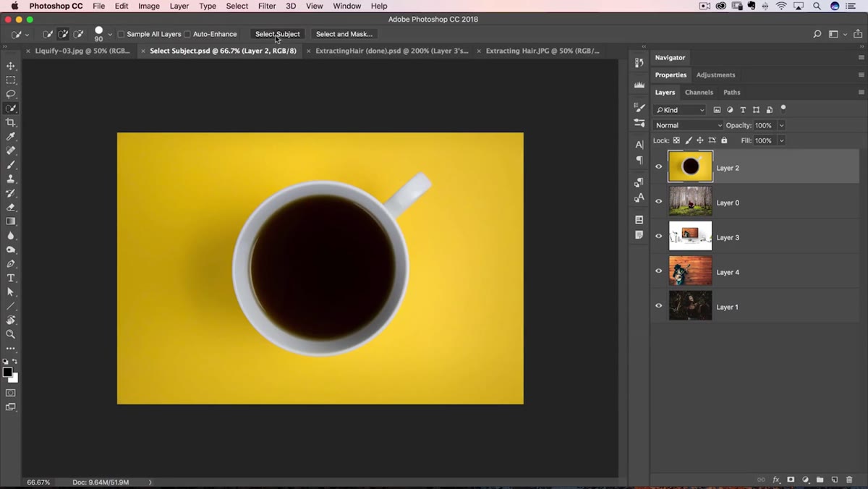Hide Layer 2 with its eye icon
This screenshot has height=489, width=868.
coord(659,167)
